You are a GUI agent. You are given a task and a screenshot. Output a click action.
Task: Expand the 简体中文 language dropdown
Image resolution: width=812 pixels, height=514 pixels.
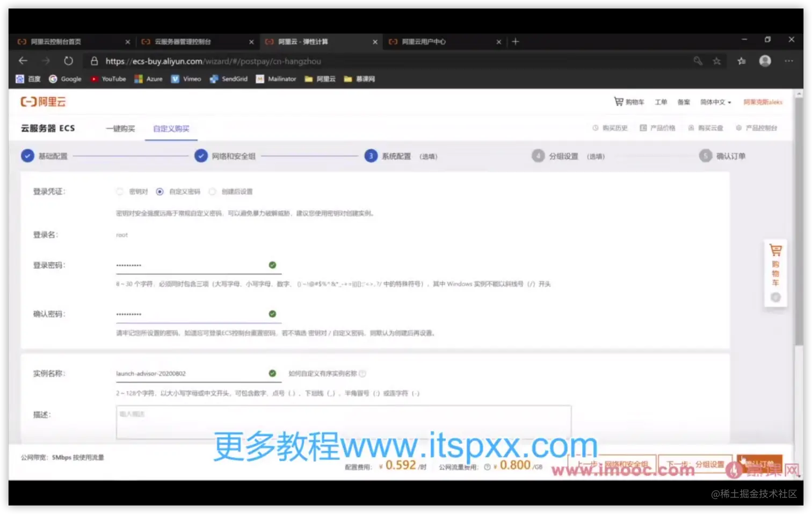pyautogui.click(x=715, y=102)
